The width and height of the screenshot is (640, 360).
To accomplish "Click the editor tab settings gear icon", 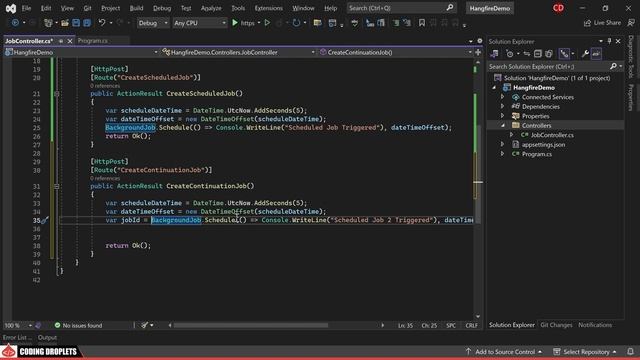I will coord(480,41).
